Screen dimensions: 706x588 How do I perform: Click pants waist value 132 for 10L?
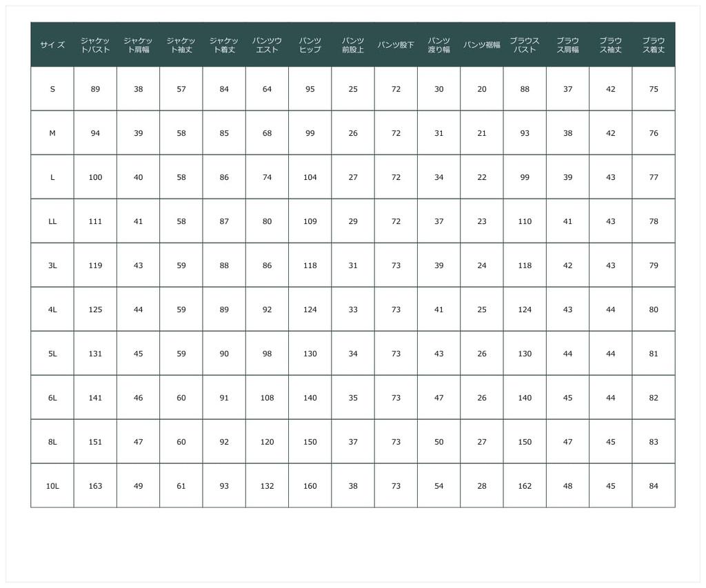(267, 486)
